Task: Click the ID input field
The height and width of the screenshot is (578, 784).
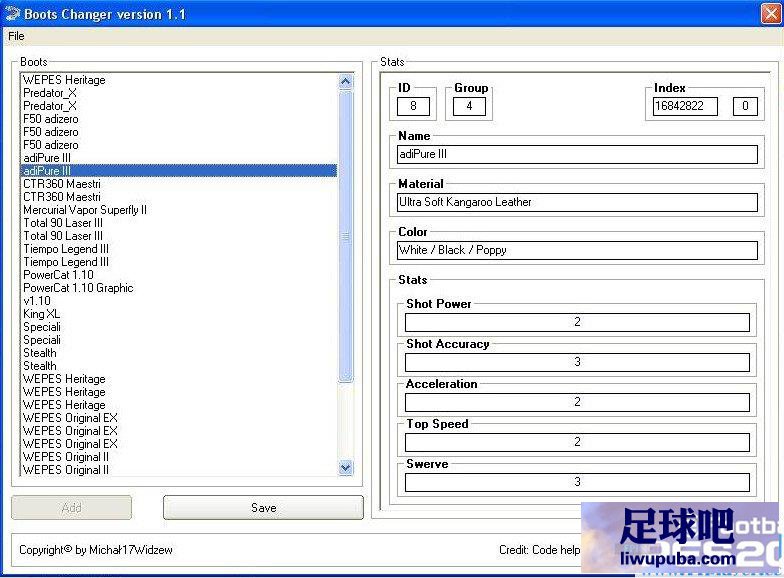Action: coord(413,106)
